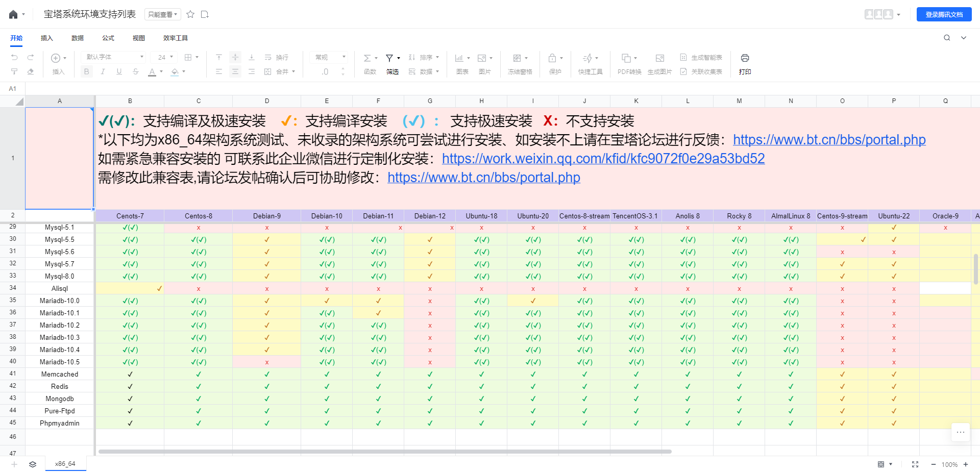The height and width of the screenshot is (472, 980).
Task: Set vertical alignment to middle
Action: point(235,57)
